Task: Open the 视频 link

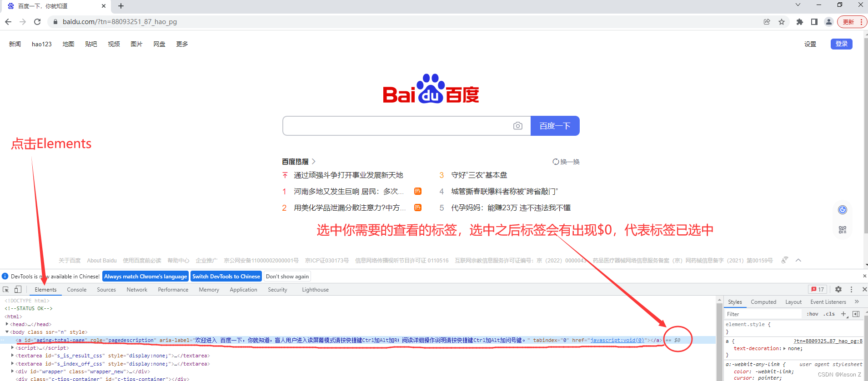Action: click(x=114, y=44)
